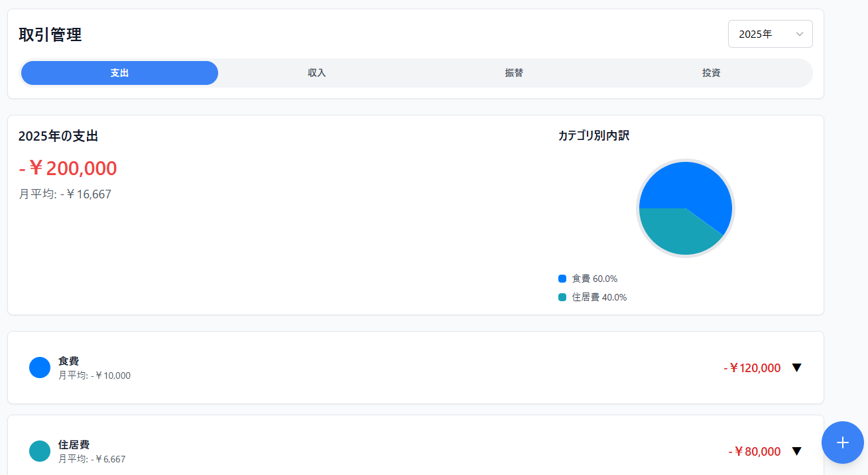The image size is (868, 475).
Task: Click the -￥200,000 total amount
Action: click(x=68, y=169)
